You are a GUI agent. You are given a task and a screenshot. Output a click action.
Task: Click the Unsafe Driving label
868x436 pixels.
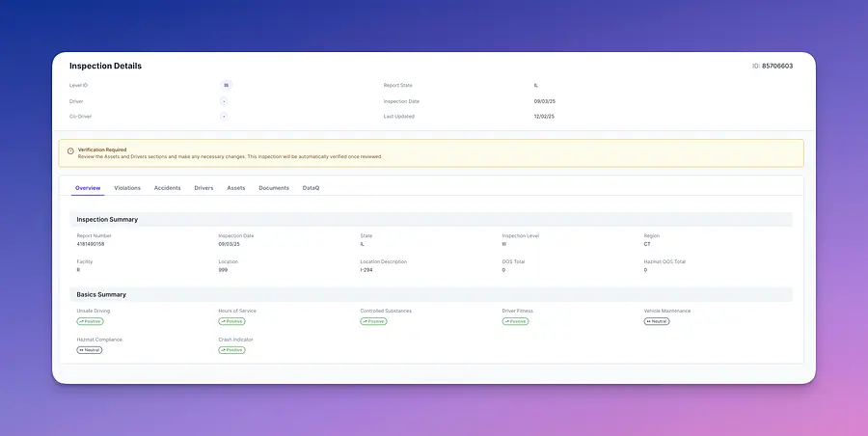pyautogui.click(x=93, y=311)
